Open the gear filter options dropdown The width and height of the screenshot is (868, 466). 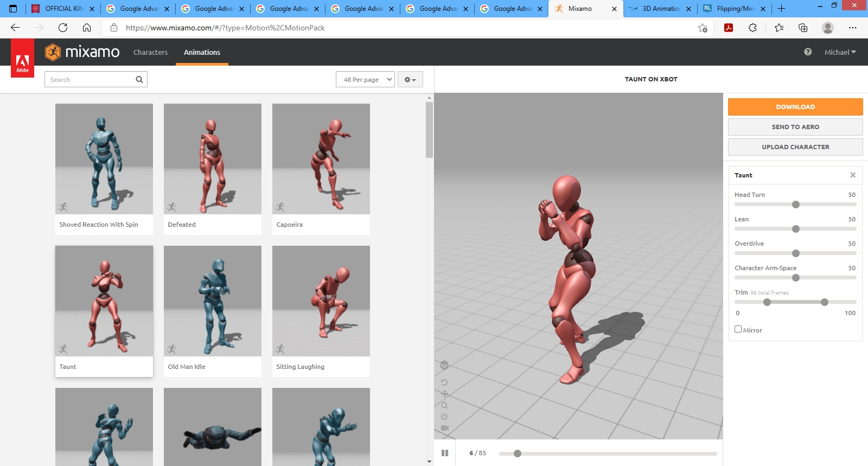tap(410, 80)
